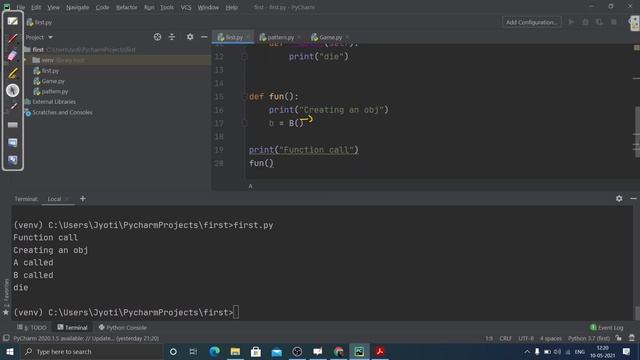Open Microsoft Edge from the taskbar

[214, 351]
